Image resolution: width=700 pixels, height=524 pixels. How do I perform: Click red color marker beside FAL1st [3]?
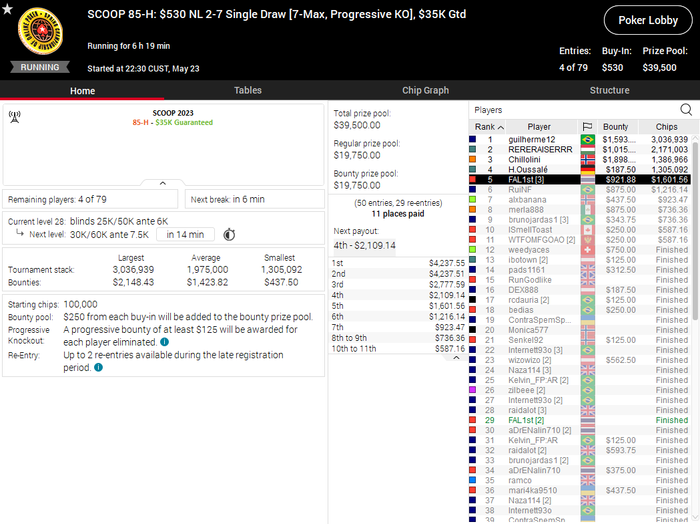pos(472,179)
